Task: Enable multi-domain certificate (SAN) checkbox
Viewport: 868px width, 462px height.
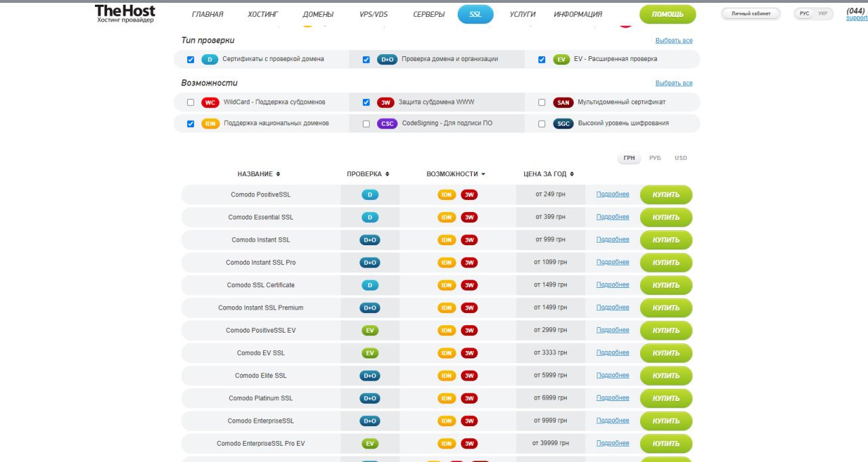Action: tap(542, 103)
